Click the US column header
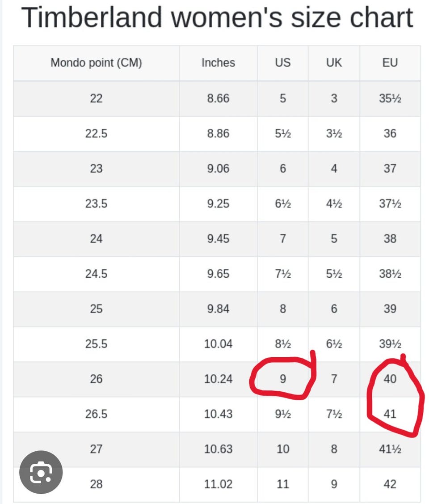 (x=282, y=63)
